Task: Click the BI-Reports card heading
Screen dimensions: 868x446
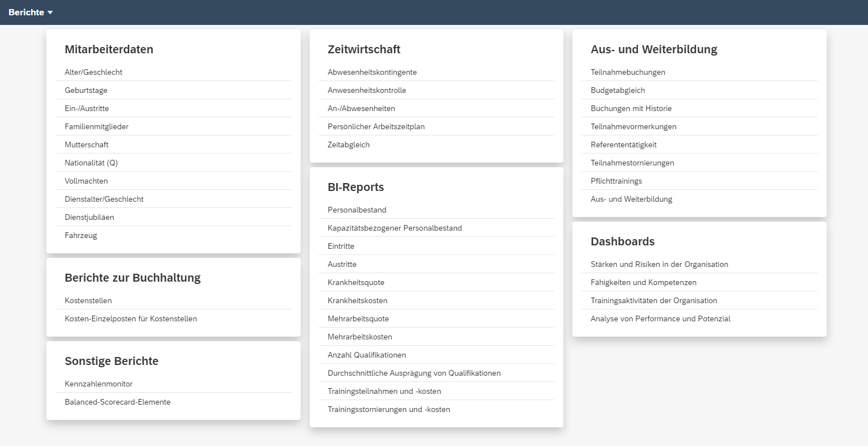Action: [356, 187]
